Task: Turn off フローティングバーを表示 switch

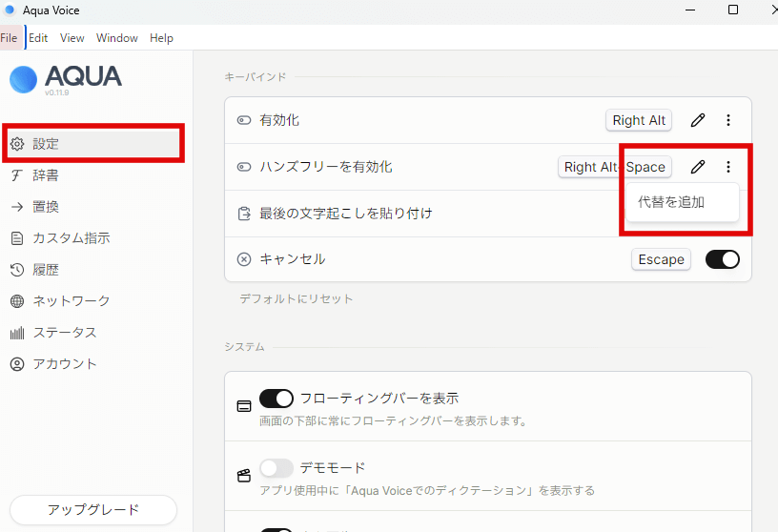Action: (276, 399)
